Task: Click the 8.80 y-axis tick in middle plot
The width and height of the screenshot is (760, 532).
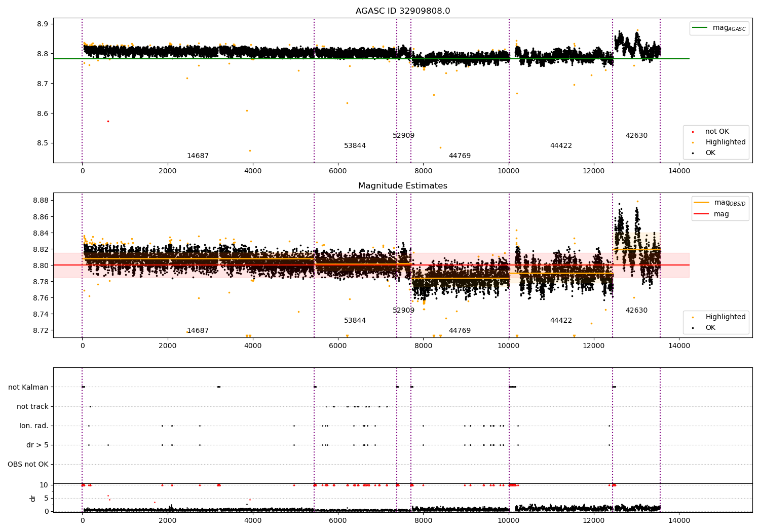Action: 41,265
